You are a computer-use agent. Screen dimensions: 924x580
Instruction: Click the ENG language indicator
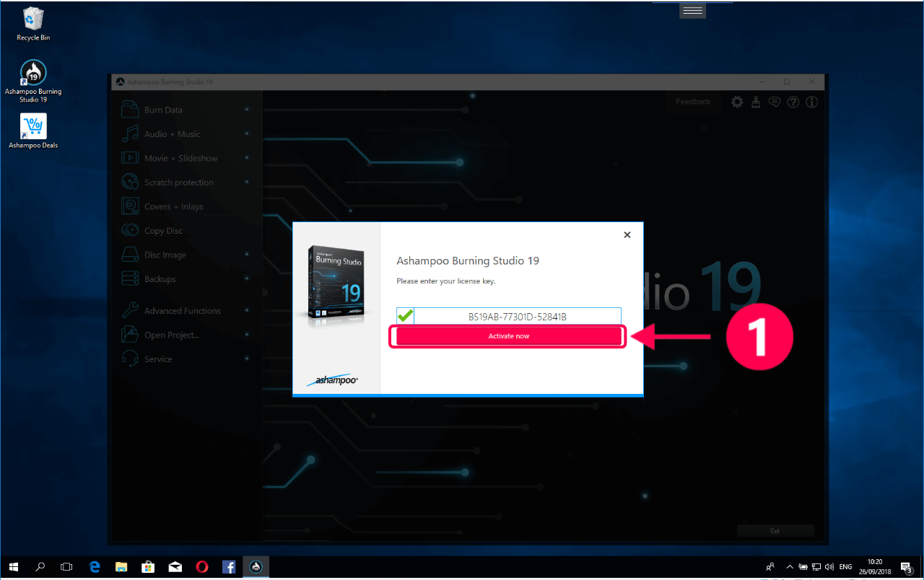(x=846, y=568)
